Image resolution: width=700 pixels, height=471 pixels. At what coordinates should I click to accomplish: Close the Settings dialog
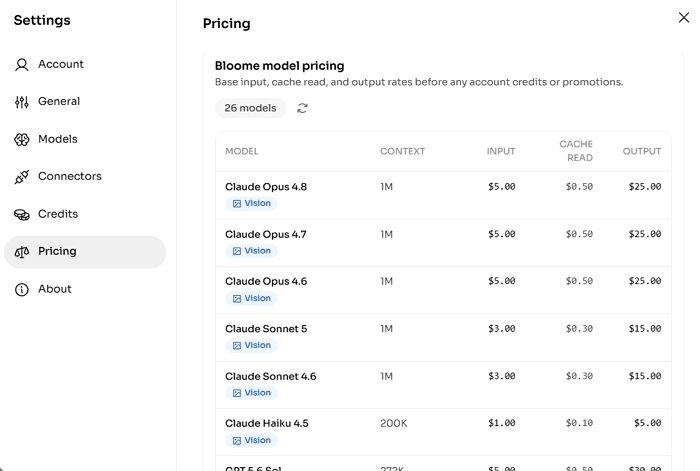point(683,17)
